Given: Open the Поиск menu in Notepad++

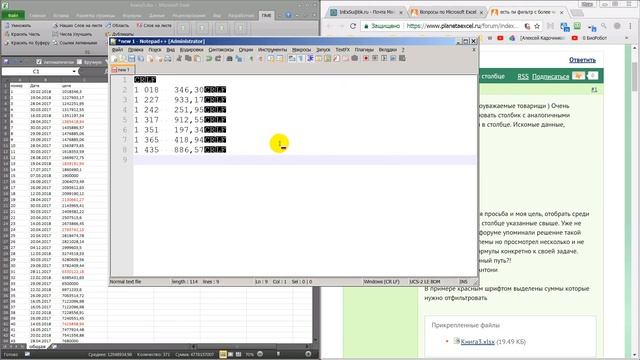Looking at the screenshot, I should click(155, 49).
